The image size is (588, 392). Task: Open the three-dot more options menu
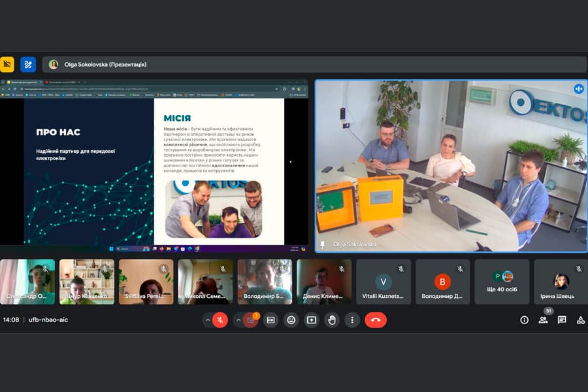[x=351, y=320]
